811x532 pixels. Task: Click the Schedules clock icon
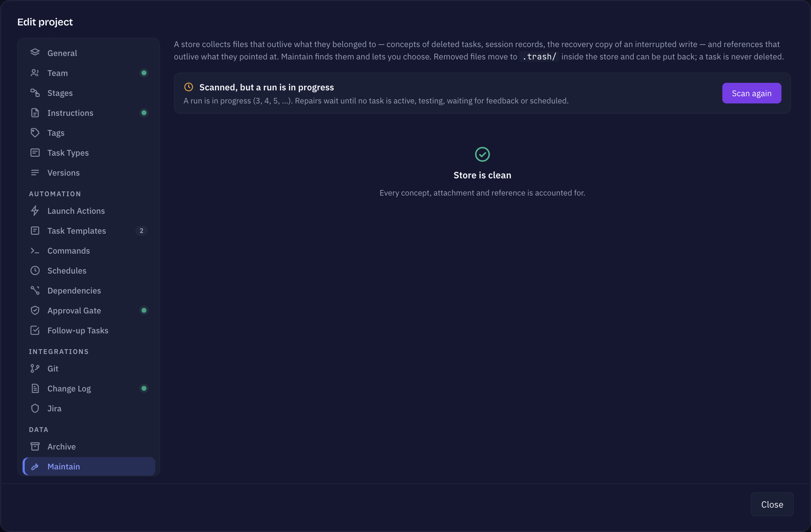click(35, 270)
